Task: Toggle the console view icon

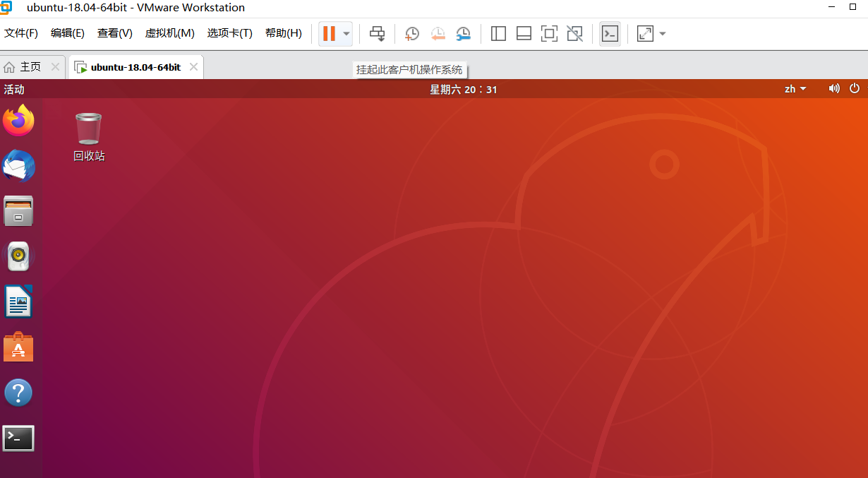Action: coord(610,33)
